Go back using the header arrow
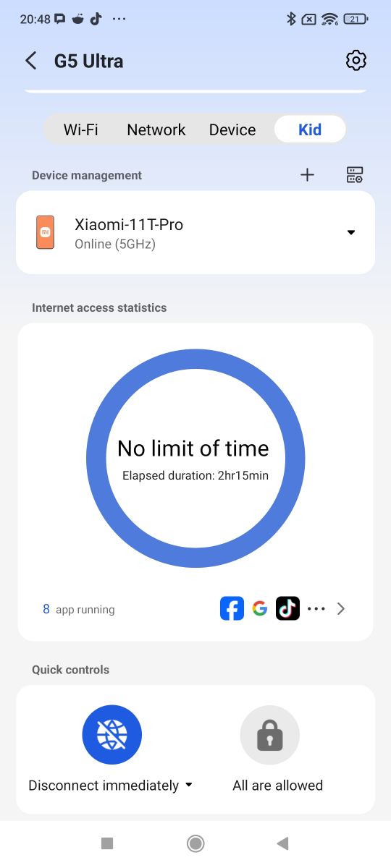 [x=30, y=61]
